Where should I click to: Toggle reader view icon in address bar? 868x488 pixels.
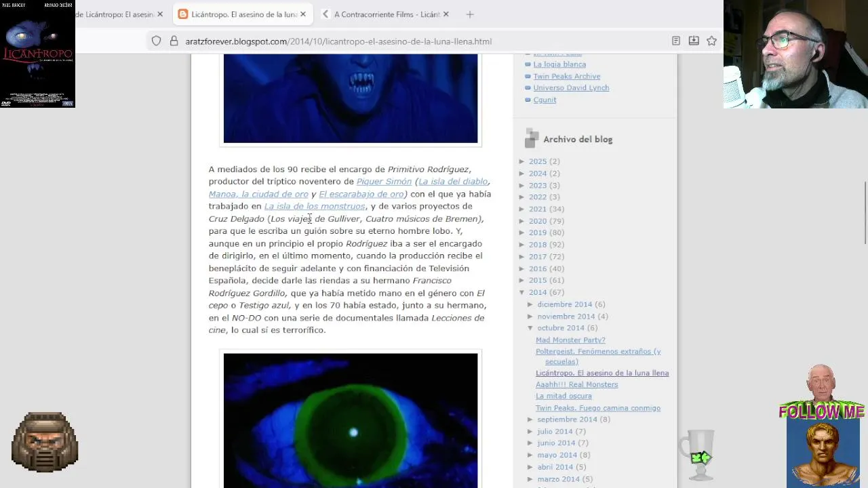coord(676,41)
